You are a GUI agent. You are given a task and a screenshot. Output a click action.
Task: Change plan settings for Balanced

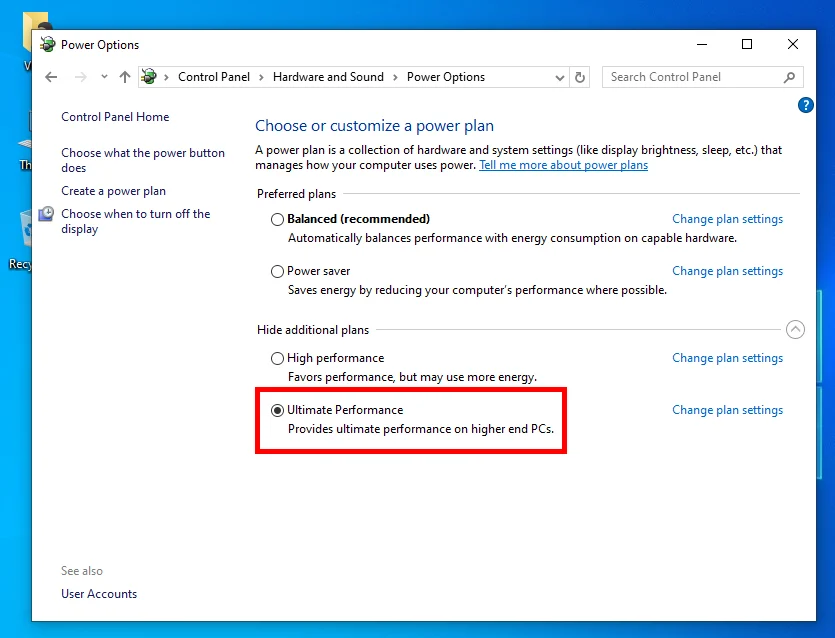727,219
